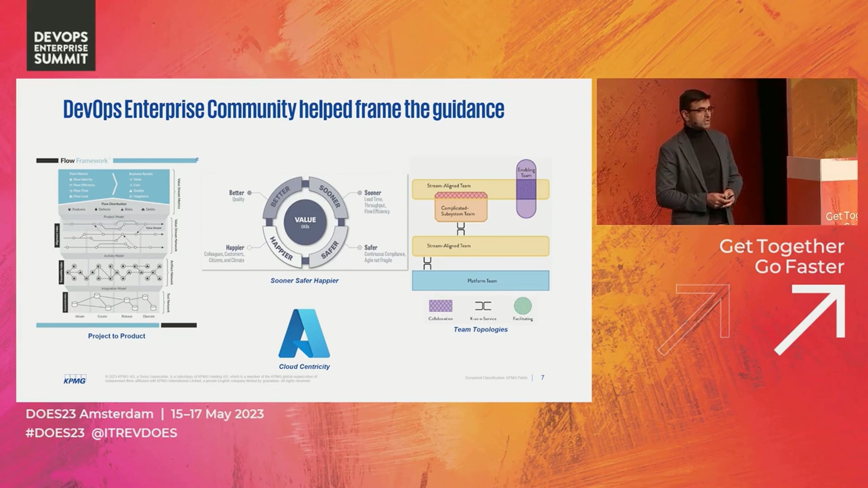The width and height of the screenshot is (868, 488).
Task: Click the Cloud Centricity caption
Action: (x=304, y=366)
